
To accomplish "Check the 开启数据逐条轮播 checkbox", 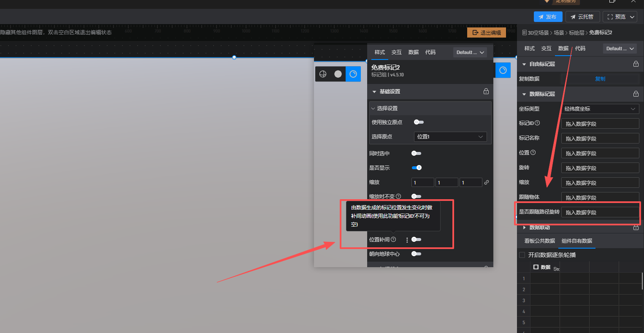I will (x=522, y=255).
